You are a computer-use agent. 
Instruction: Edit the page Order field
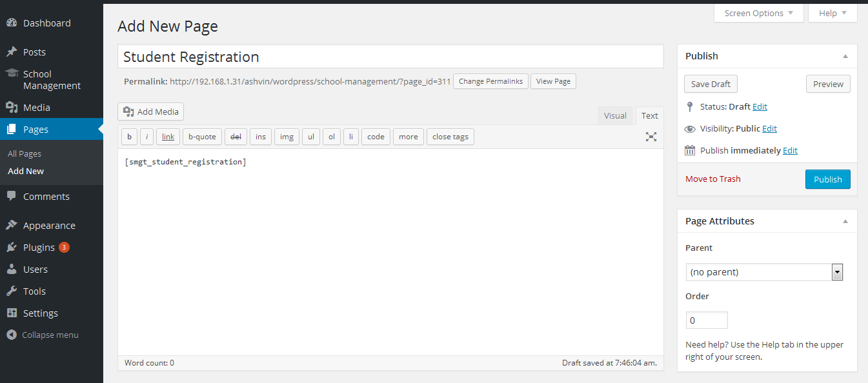[706, 320]
